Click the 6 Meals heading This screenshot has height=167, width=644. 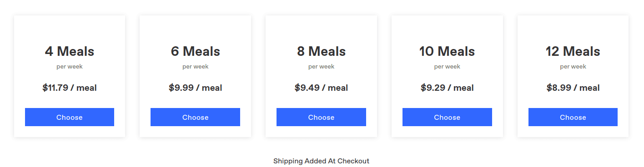[195, 51]
